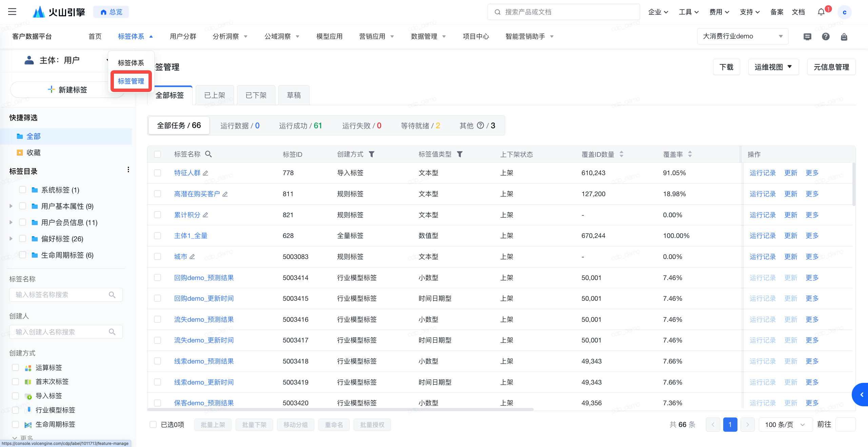868x447 pixels.
Task: Click search icon in 标签名称 search box
Action: pos(112,295)
